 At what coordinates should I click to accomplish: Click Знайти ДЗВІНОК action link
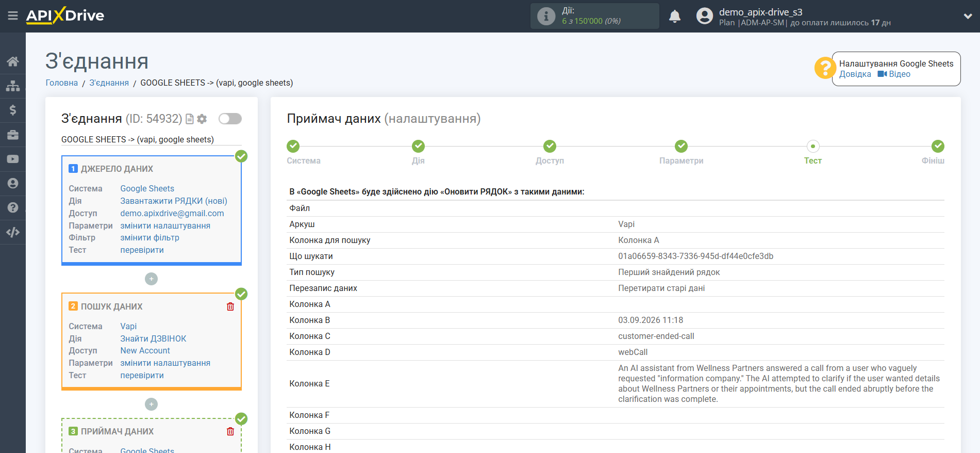click(x=153, y=338)
